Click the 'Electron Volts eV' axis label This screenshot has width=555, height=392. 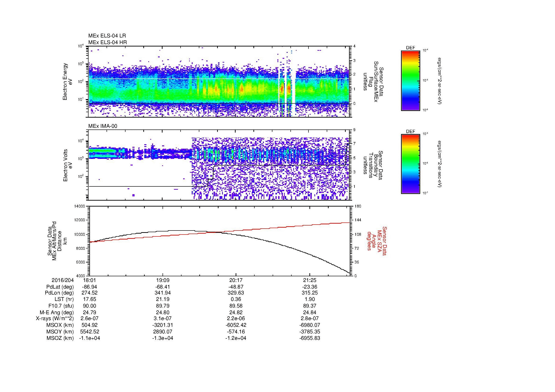pyautogui.click(x=68, y=165)
